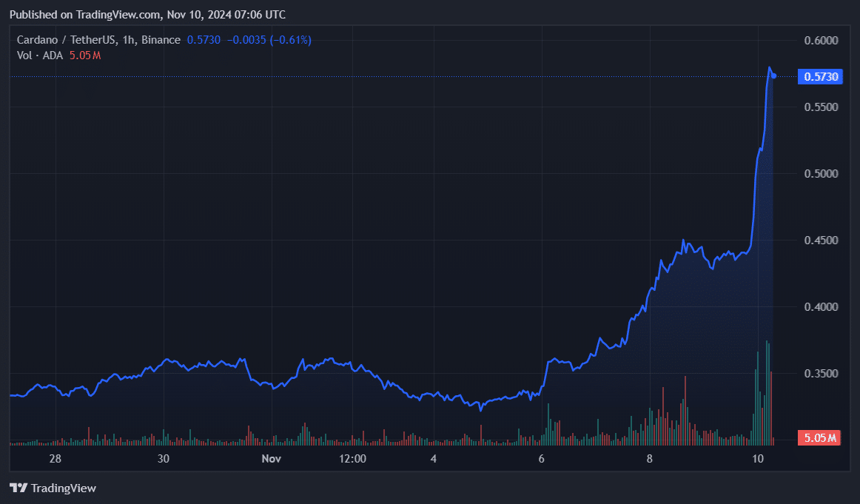Select the Nov label on the time axis
Screen dimensions: 860x504
point(271,459)
